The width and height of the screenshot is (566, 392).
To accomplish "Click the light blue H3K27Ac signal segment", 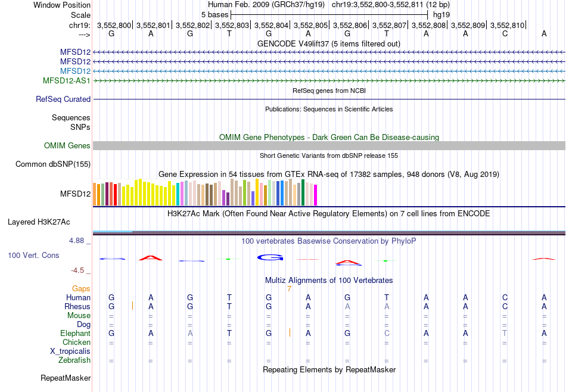I will pos(113,231).
